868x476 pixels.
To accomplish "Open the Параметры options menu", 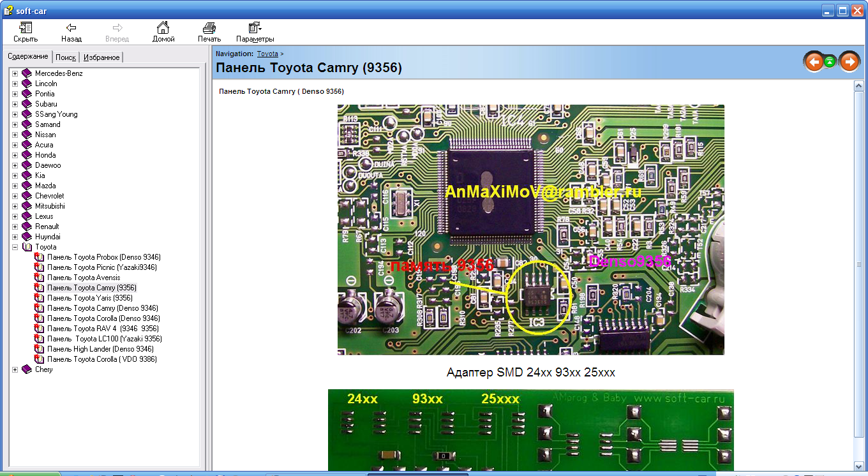I will point(255,32).
